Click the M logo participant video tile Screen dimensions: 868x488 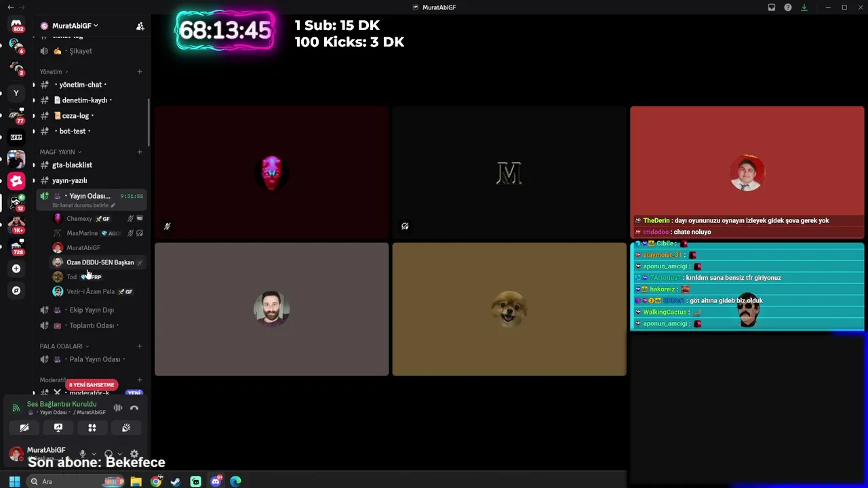509,173
